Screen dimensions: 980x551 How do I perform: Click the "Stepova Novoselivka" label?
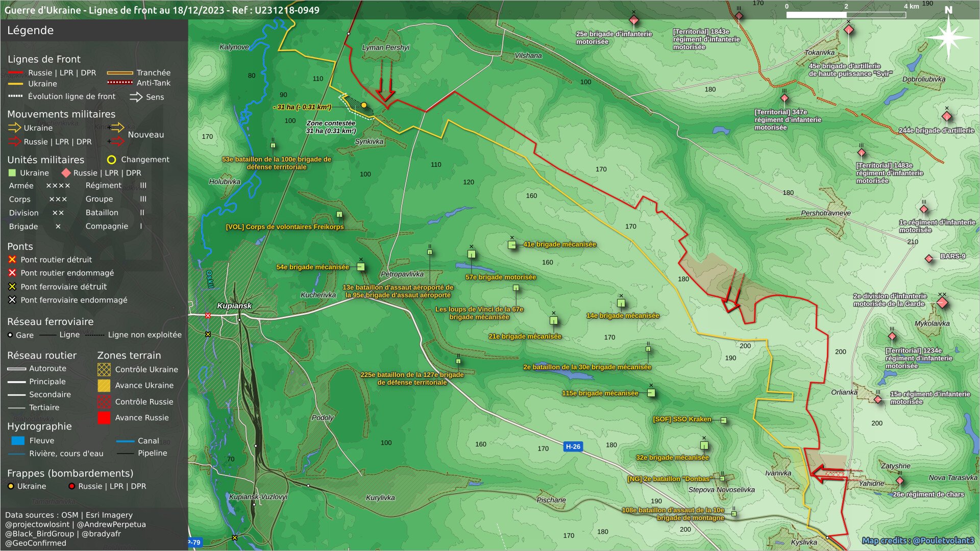[x=722, y=490]
